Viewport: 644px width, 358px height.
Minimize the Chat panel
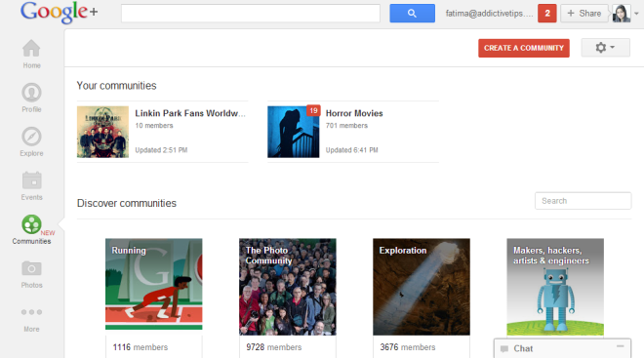click(621, 347)
